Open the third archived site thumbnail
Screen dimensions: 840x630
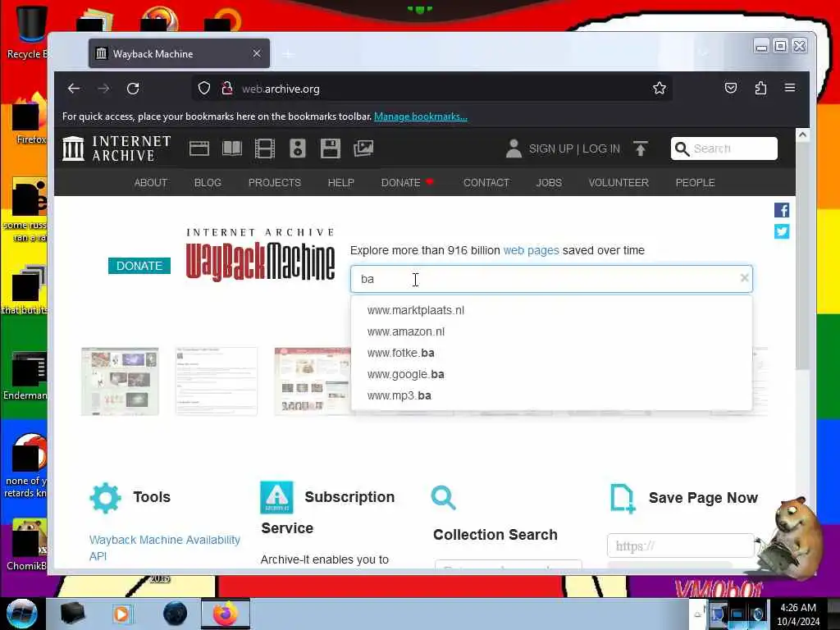[313, 381]
